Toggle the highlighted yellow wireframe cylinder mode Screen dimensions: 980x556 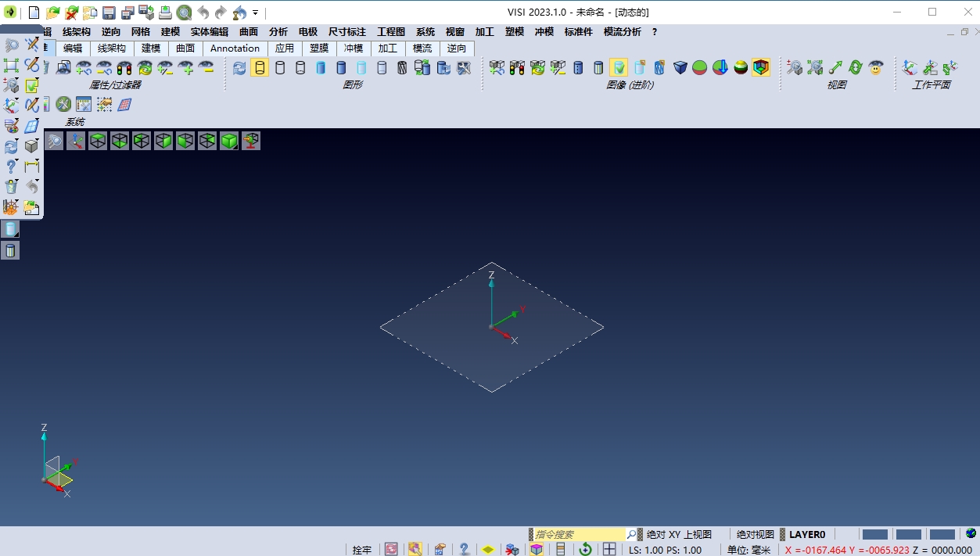260,68
